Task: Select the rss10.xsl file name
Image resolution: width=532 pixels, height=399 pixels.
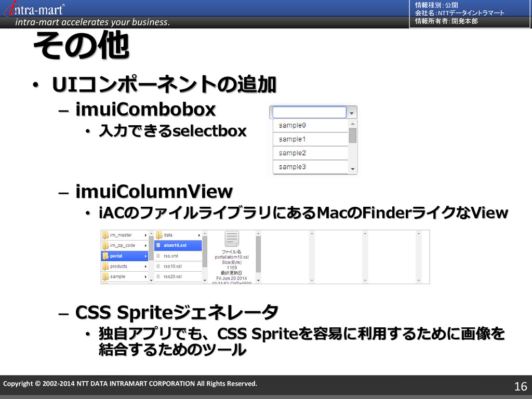Action: tap(172, 267)
